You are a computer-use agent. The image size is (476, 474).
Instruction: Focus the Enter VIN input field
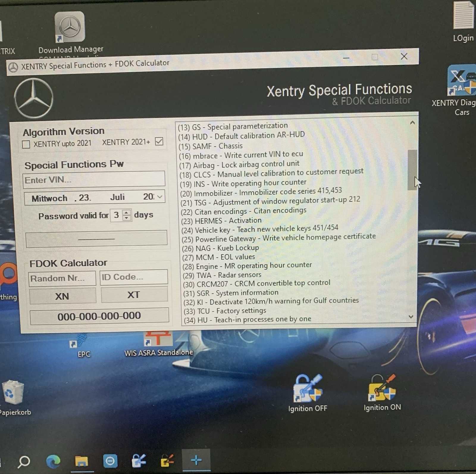(x=94, y=180)
